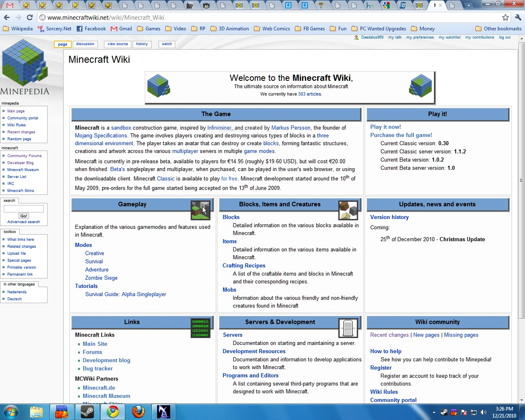Expand the Games bookmark folder
525x420 pixels.
[x=148, y=29]
